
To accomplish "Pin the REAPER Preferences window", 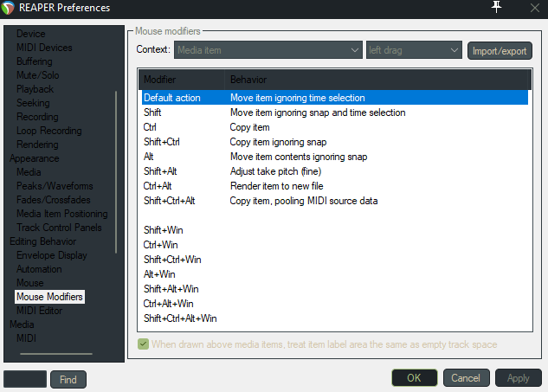I will pos(496,7).
